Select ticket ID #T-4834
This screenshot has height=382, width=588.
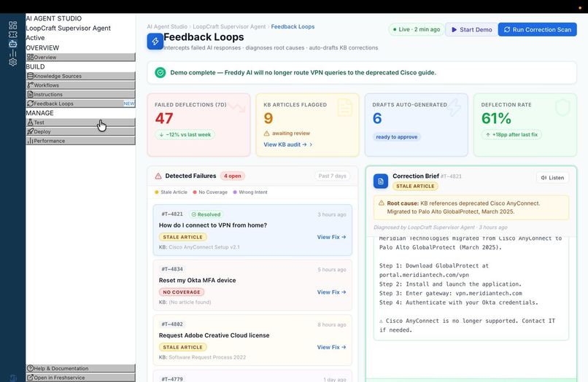click(172, 269)
